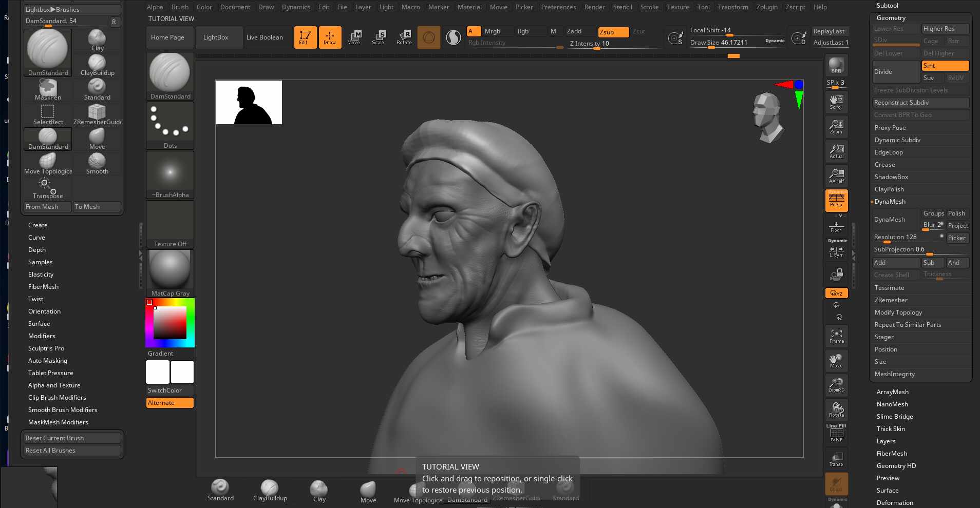Click the Scale transform icon

click(x=379, y=37)
